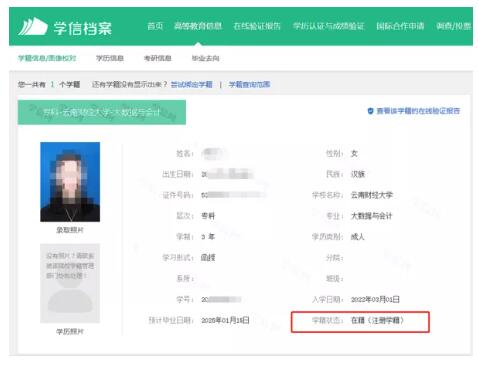Click the expected graduation date value
This screenshot has height=371, width=478.
225,320
